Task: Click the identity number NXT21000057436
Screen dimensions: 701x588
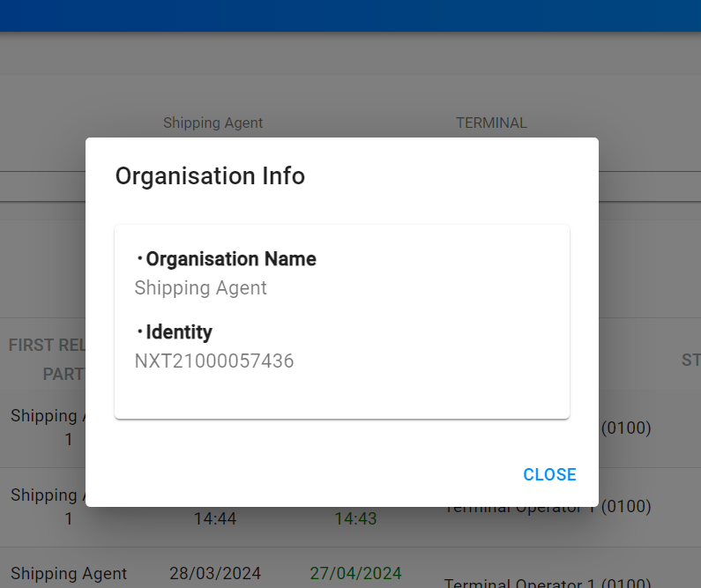Action: [x=213, y=361]
